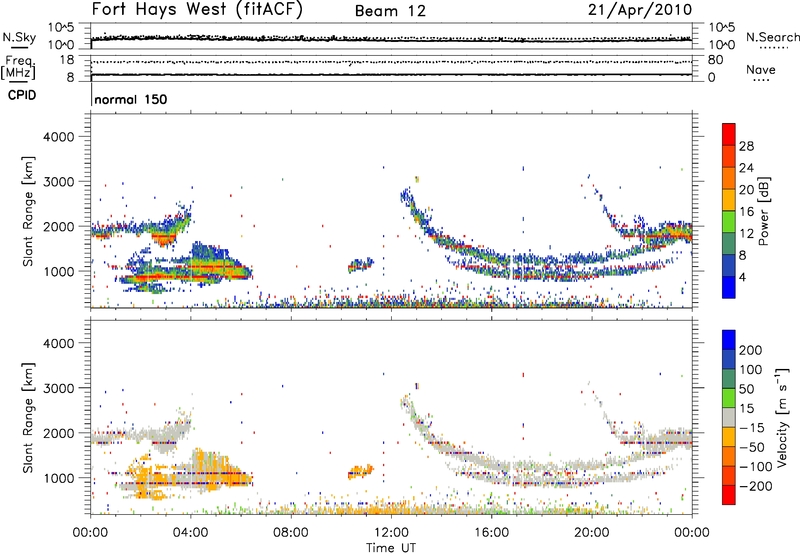Click the "16:00" time tick label

click(x=491, y=533)
